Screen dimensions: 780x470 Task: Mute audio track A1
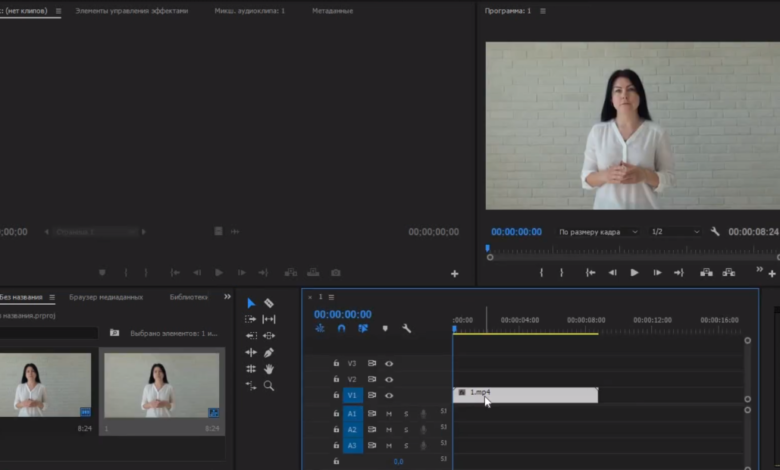389,414
